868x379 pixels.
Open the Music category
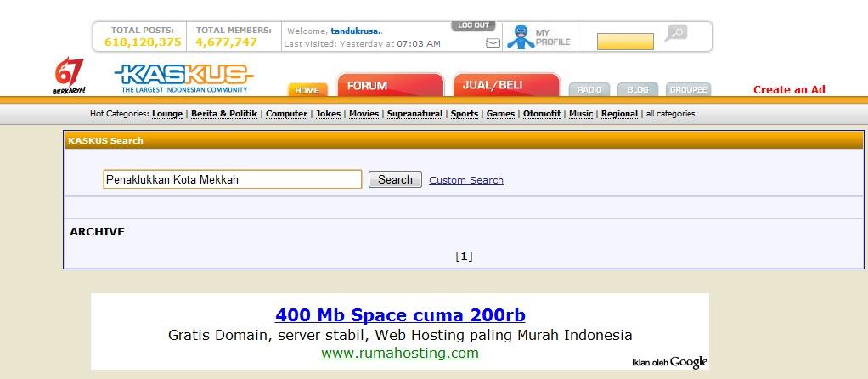[x=581, y=114]
